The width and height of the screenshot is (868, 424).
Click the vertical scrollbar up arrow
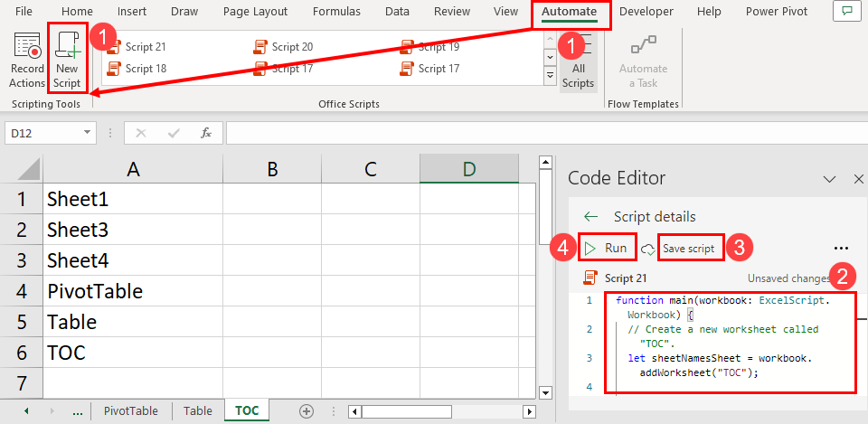coord(546,162)
